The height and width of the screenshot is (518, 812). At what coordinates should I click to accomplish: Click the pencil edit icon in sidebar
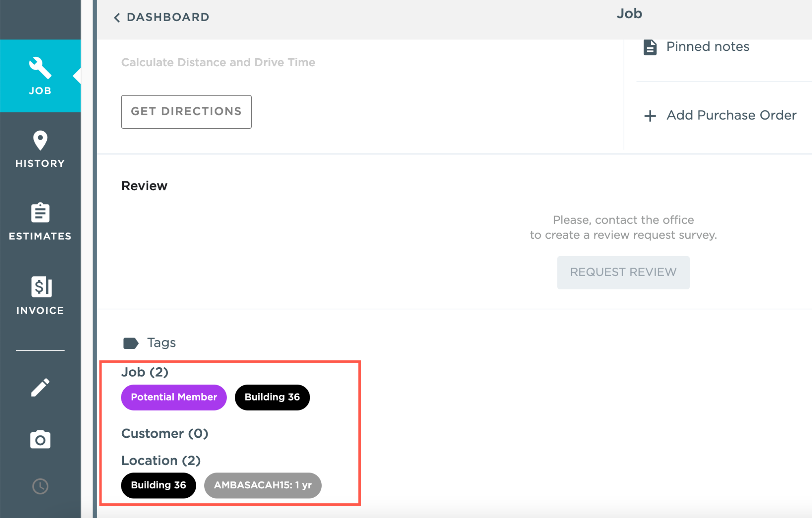(40, 387)
